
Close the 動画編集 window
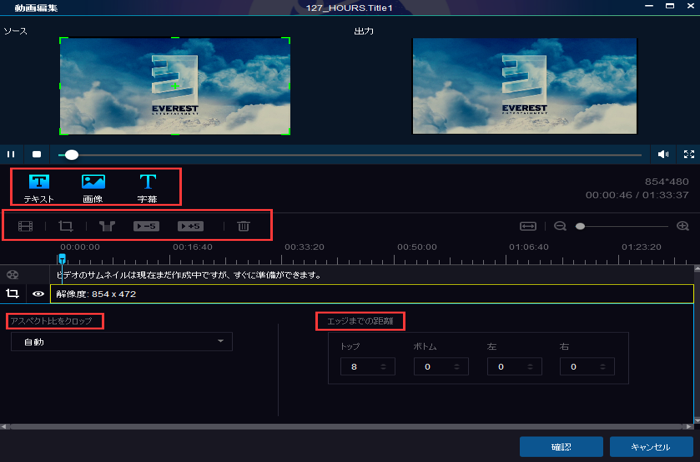(x=690, y=6)
